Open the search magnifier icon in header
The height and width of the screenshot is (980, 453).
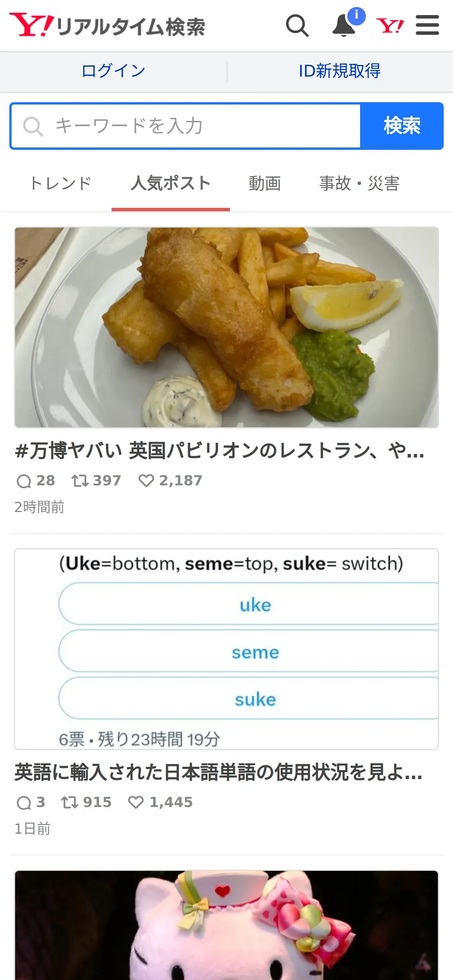tap(297, 26)
